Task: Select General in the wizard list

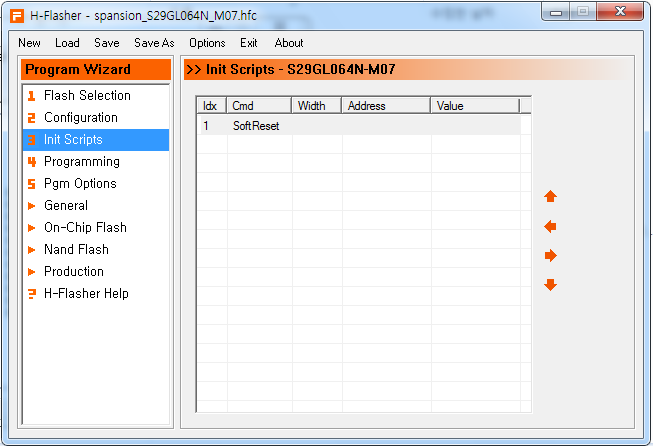Action: [x=96, y=206]
